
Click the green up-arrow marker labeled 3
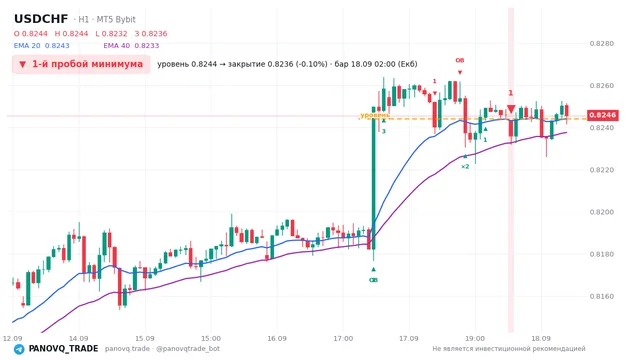(x=384, y=121)
